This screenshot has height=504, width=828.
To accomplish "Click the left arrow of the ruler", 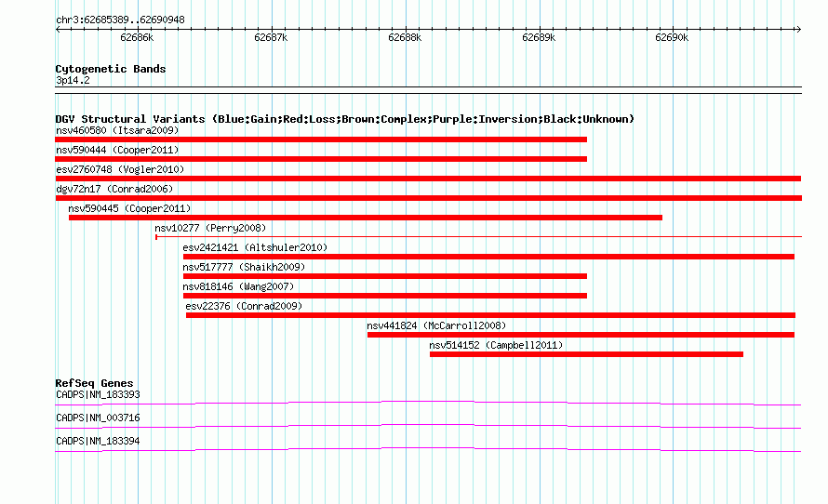I will 58,30.
